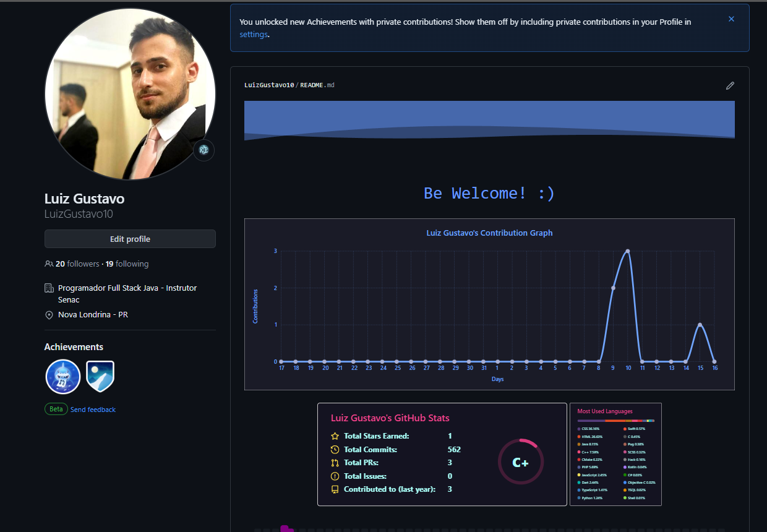Open the Pull Shark achievement badge
This screenshot has width=767, height=532.
[x=63, y=376]
